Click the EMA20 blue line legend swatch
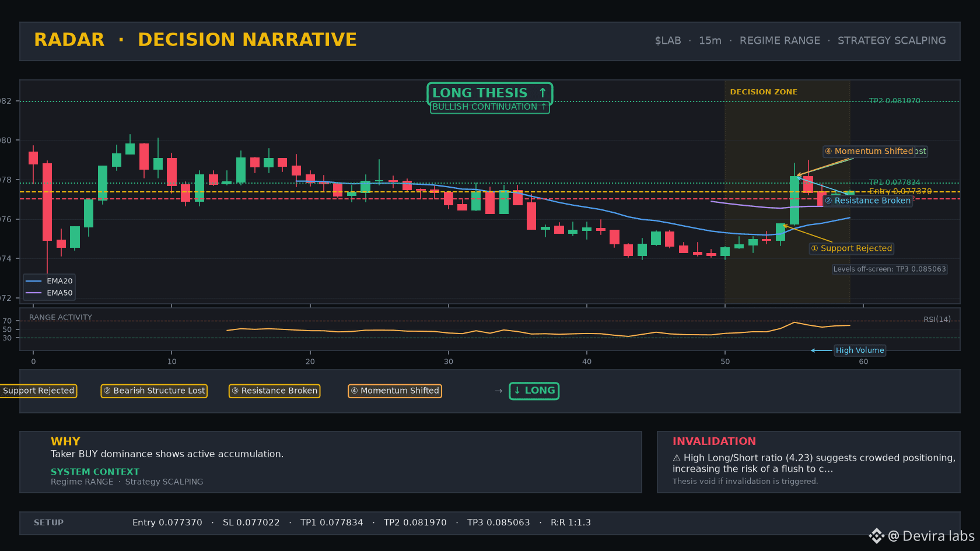The width and height of the screenshot is (980, 551). 34,281
